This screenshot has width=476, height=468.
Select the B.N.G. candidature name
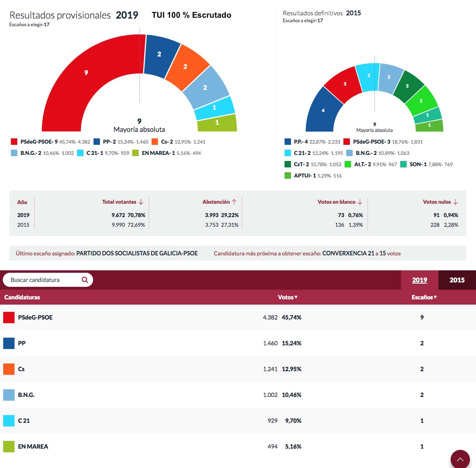click(26, 395)
